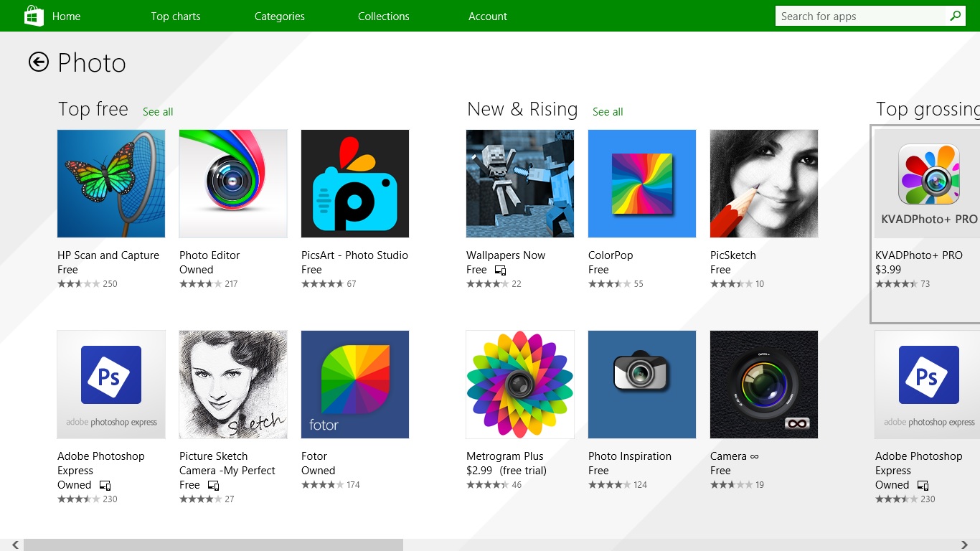Go back using the back arrow
The width and height of the screenshot is (980, 551).
pyautogui.click(x=39, y=62)
